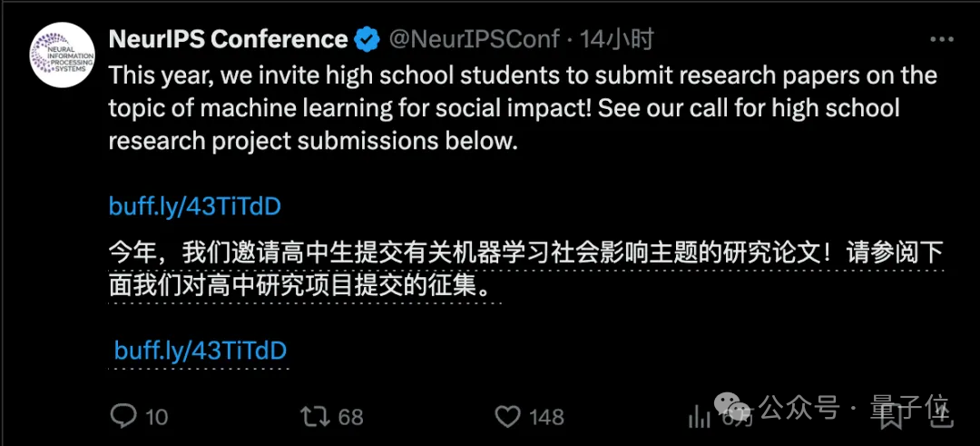Click the retweet count 68
The image size is (980, 446).
(350, 417)
